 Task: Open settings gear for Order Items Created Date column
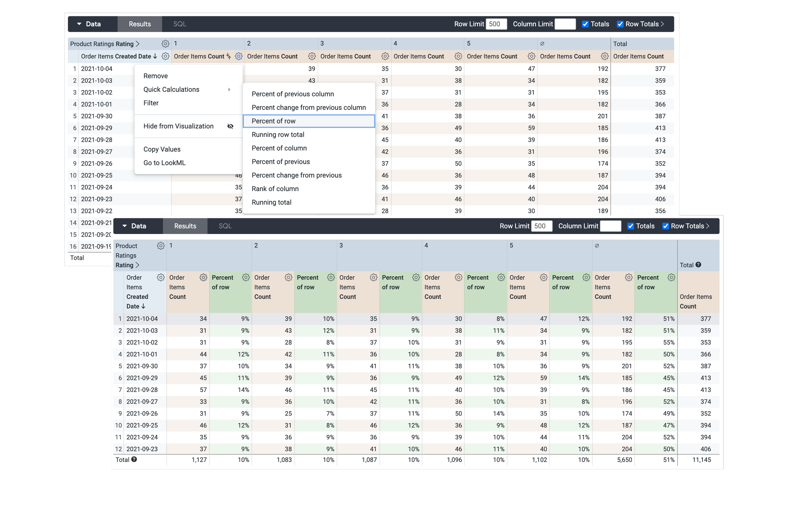click(166, 56)
